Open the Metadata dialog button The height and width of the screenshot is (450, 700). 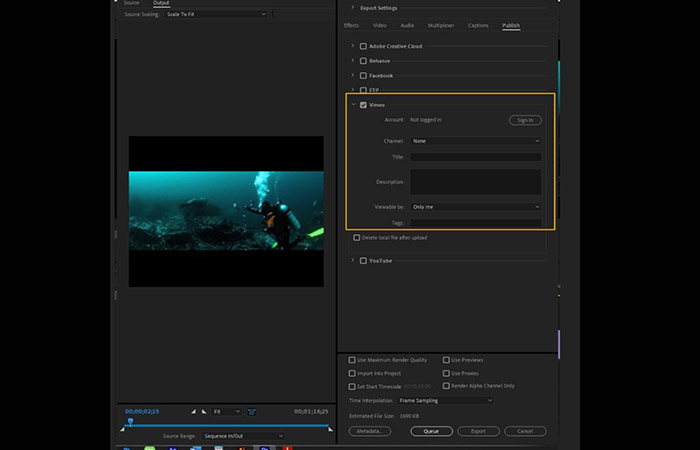[370, 431]
